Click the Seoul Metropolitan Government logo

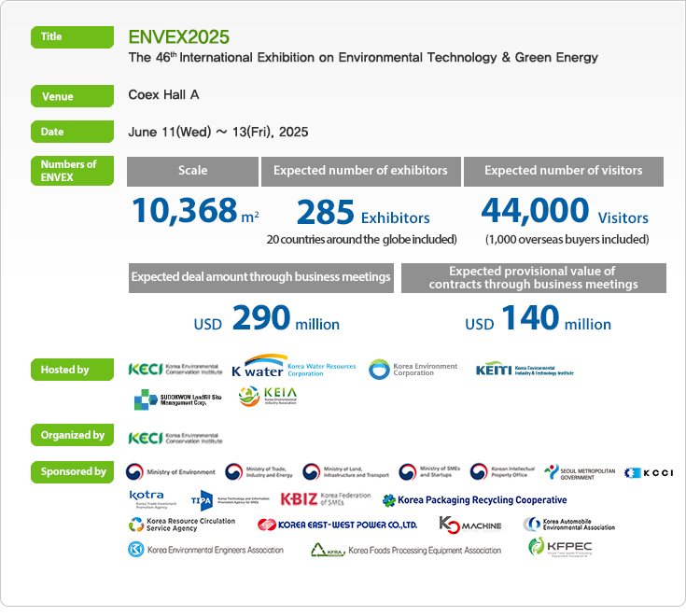point(580,472)
